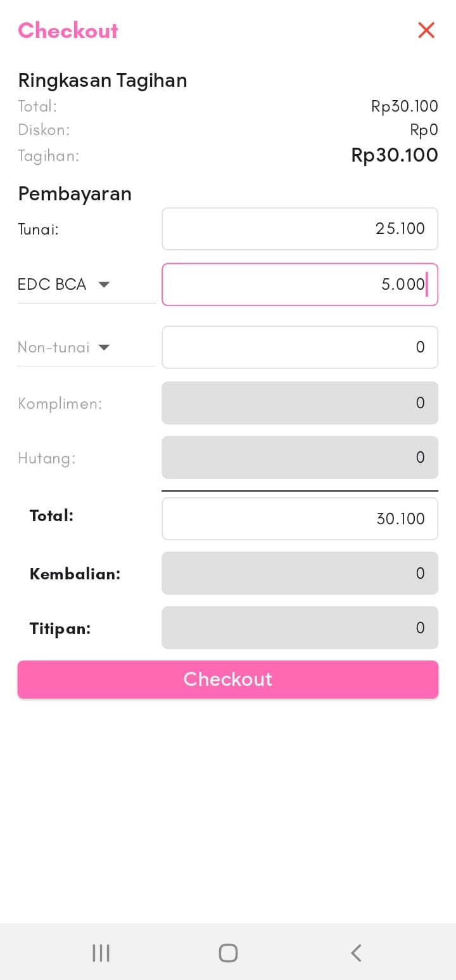Image resolution: width=456 pixels, height=980 pixels.
Task: Expand the EDC BCA dropdown arrow
Action: 104,285
